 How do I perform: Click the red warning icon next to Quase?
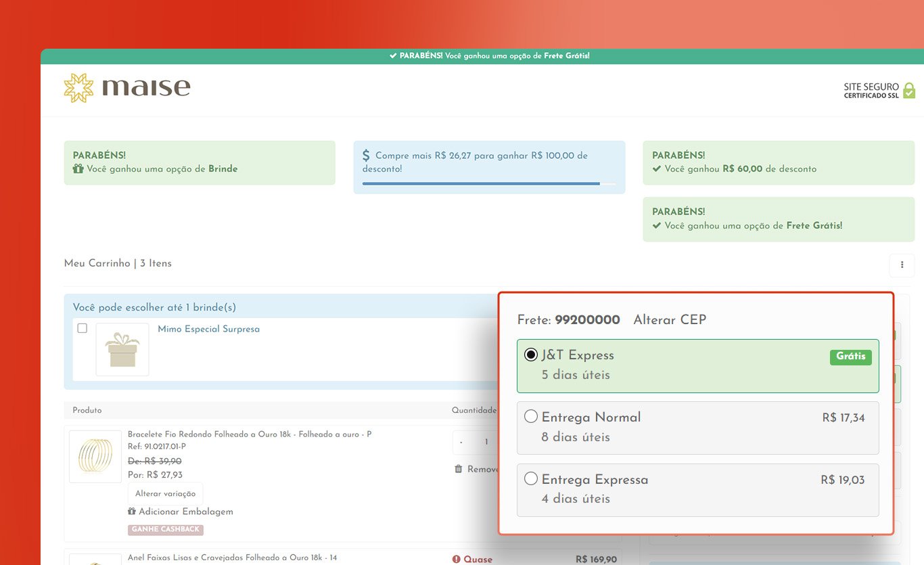click(456, 560)
